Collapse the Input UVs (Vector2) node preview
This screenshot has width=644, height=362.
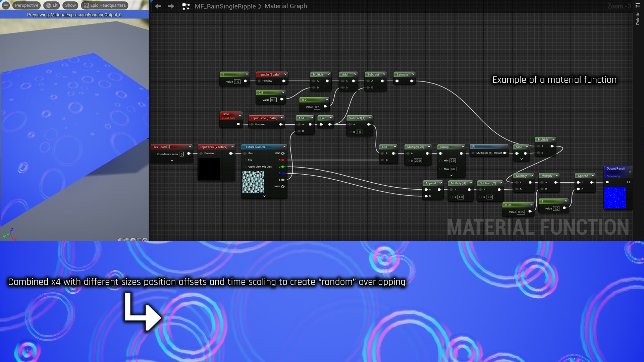(232, 146)
